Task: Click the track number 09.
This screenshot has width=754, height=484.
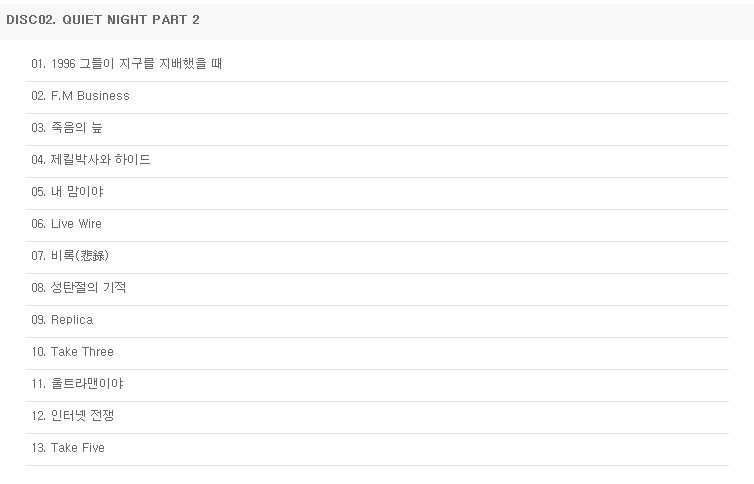Action: tap(38, 320)
